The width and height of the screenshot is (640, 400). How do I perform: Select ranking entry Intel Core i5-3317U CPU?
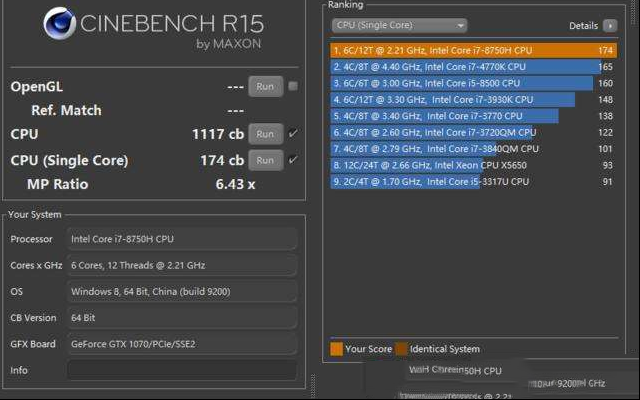pos(473,182)
